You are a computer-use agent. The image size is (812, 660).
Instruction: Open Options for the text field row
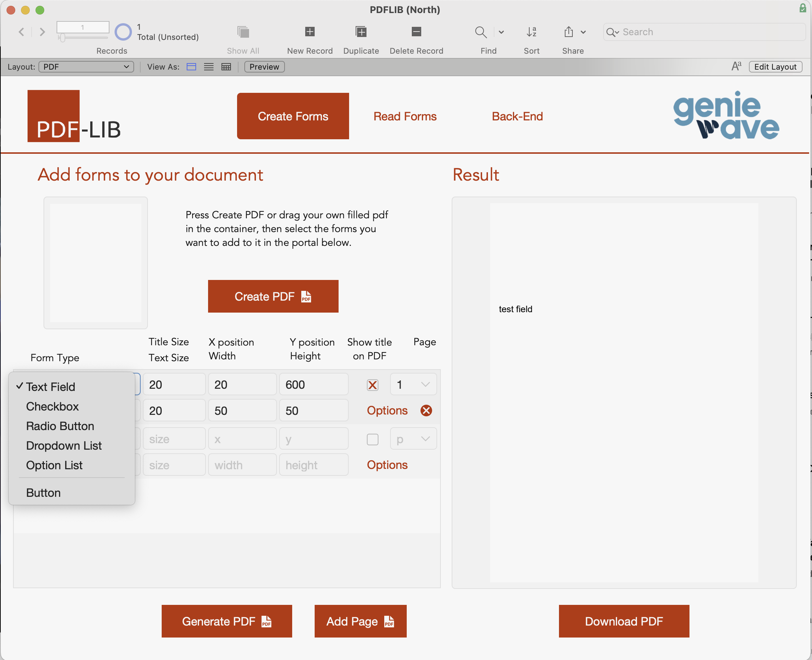(x=387, y=411)
